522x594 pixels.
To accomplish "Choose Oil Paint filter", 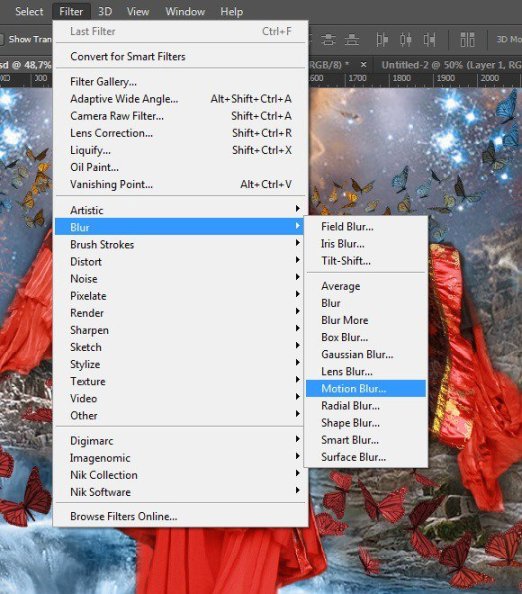I will click(x=180, y=167).
